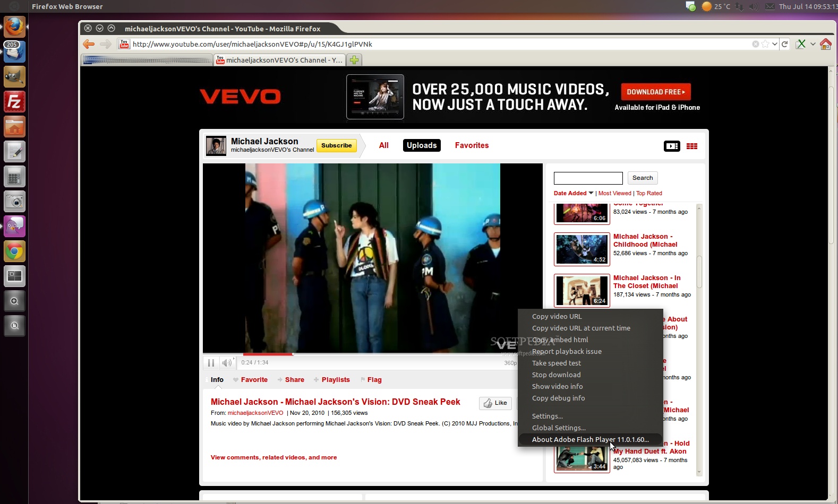Reload the page with refresh icon
The width and height of the screenshot is (838, 504).
[784, 44]
